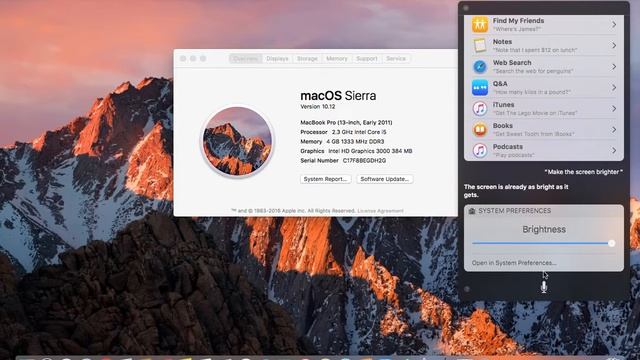Switch to the Memory tab

click(x=337, y=59)
